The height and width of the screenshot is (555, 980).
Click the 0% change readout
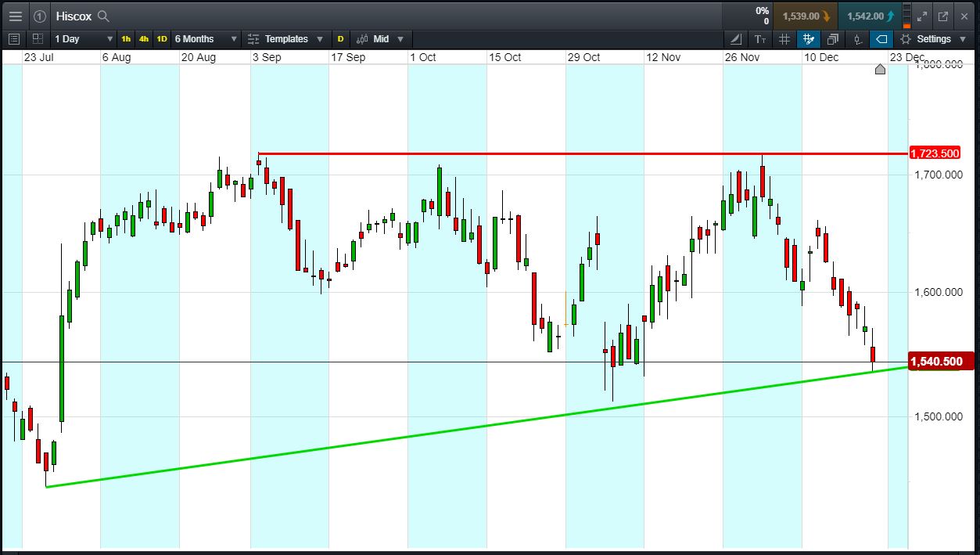click(762, 10)
